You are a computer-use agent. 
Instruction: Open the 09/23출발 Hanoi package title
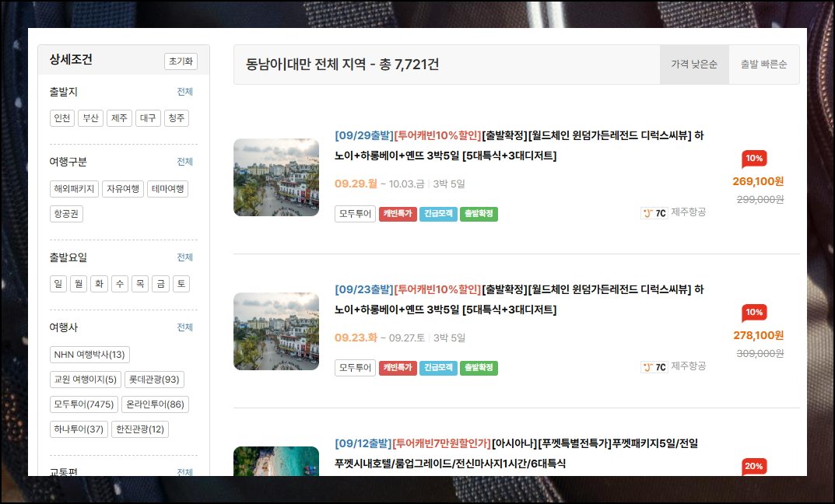519,299
